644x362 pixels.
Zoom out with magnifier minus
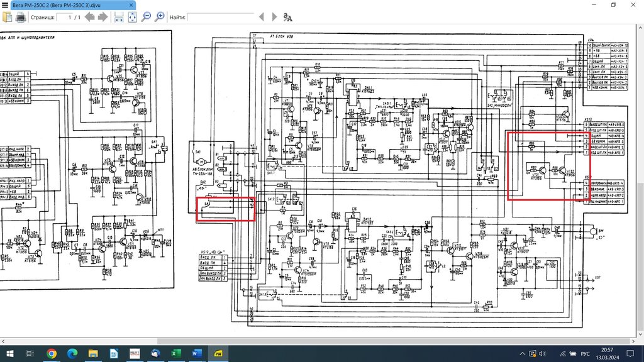coord(146,17)
